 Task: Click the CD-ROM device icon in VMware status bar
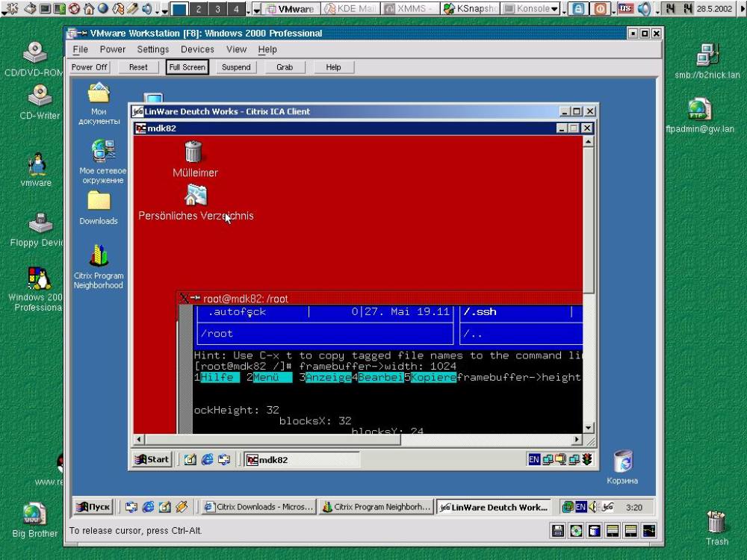point(576,530)
